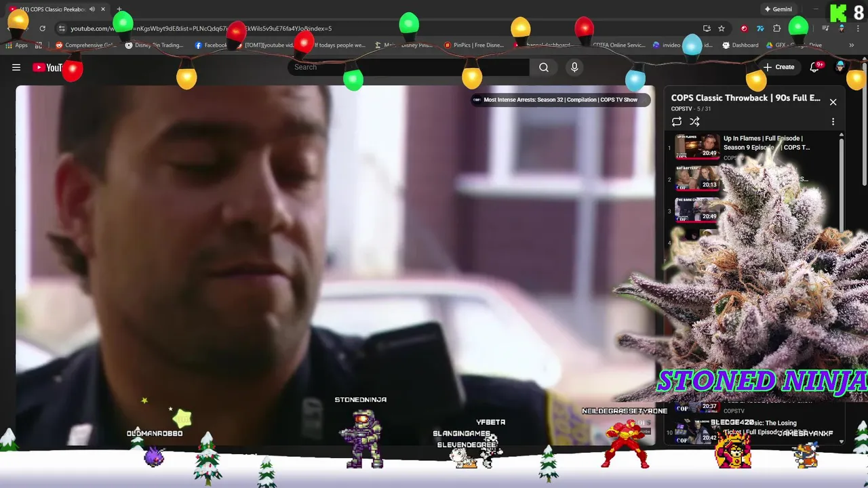868x488 pixels.
Task: Click the red extension icon in toolbar
Action: [744, 28]
